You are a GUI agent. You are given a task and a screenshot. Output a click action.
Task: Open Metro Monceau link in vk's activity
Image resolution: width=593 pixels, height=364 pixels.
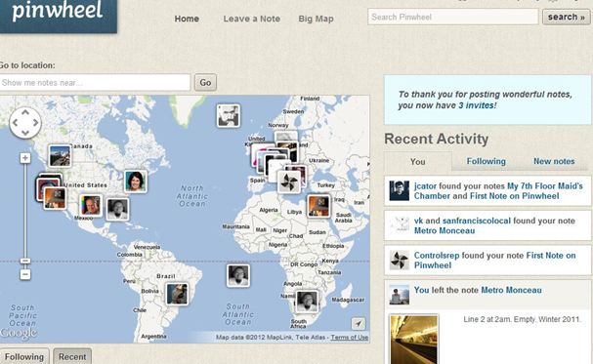click(x=445, y=230)
